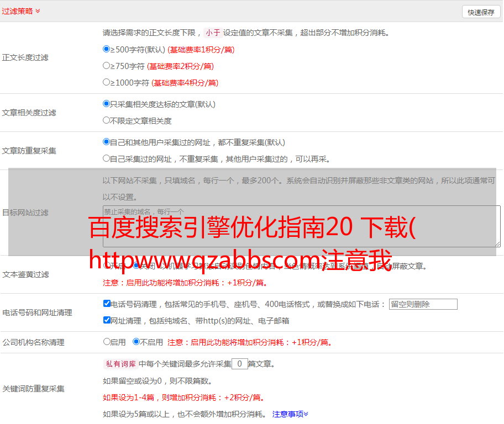The image size is (504, 424).
Task: Click the 文章相关度过滤 row label
Action: (29, 113)
